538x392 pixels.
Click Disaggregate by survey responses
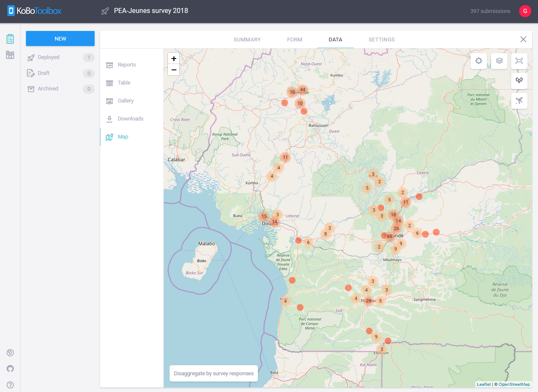[214, 373]
